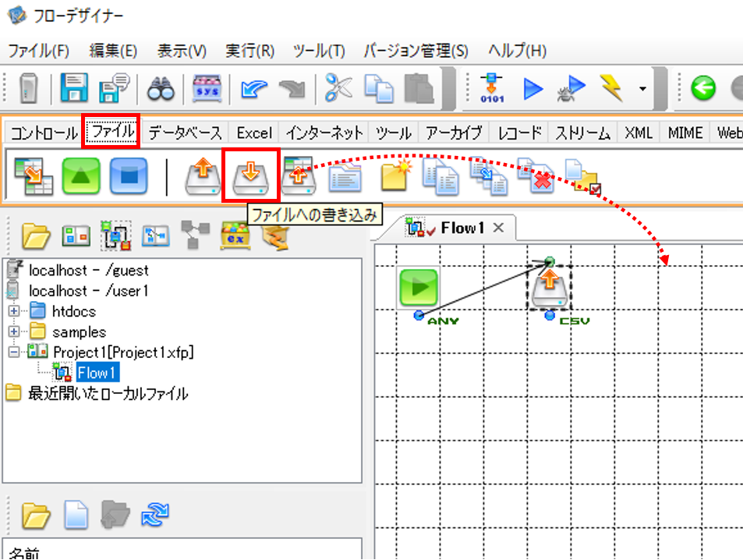This screenshot has width=743, height=560.
Task: Select the blue end component in palette
Action: click(x=129, y=176)
